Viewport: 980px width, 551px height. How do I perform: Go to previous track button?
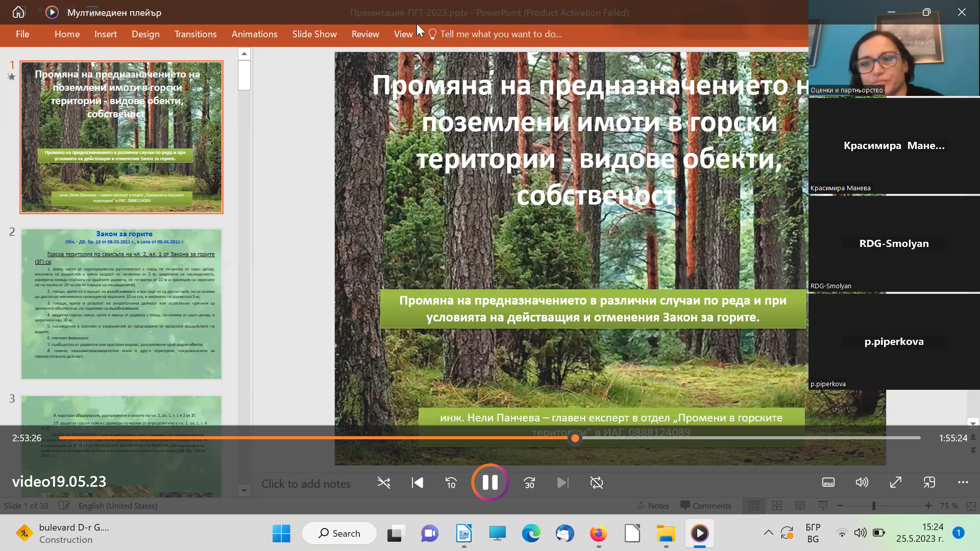[x=418, y=483]
